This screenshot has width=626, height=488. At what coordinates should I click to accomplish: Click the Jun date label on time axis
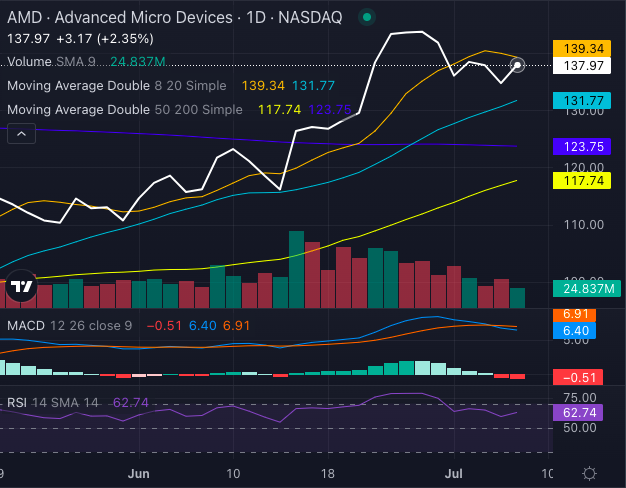point(138,474)
